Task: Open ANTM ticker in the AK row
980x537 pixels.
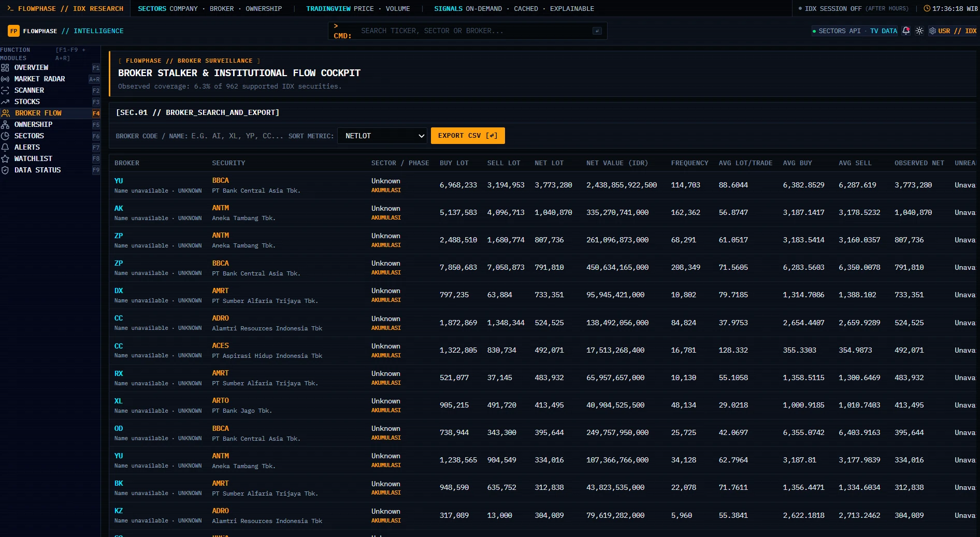Action: (x=220, y=208)
